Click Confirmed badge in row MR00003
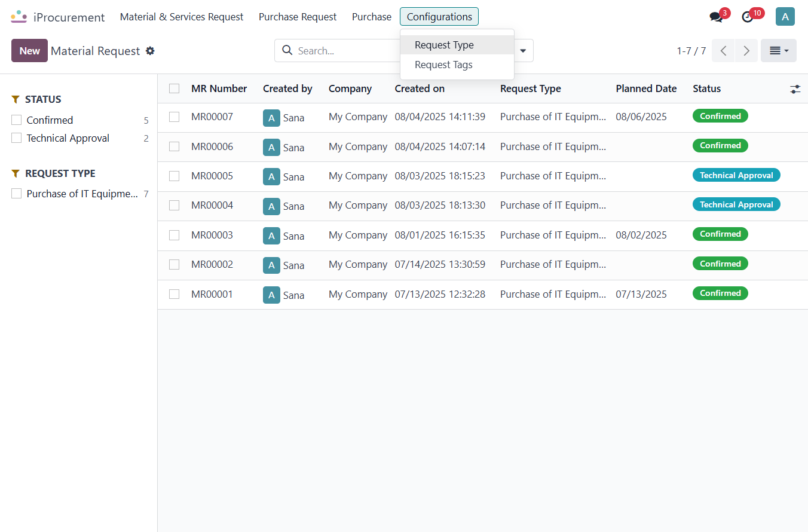 tap(720, 234)
